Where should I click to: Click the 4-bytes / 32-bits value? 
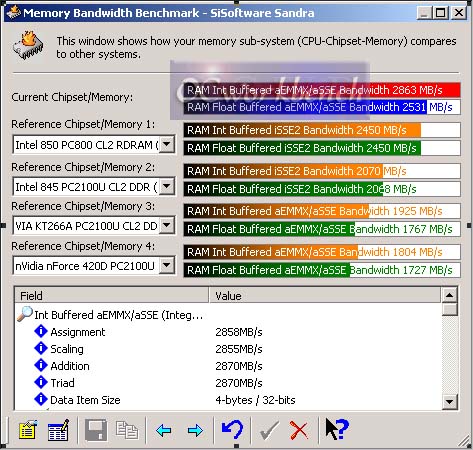pyautogui.click(x=255, y=400)
